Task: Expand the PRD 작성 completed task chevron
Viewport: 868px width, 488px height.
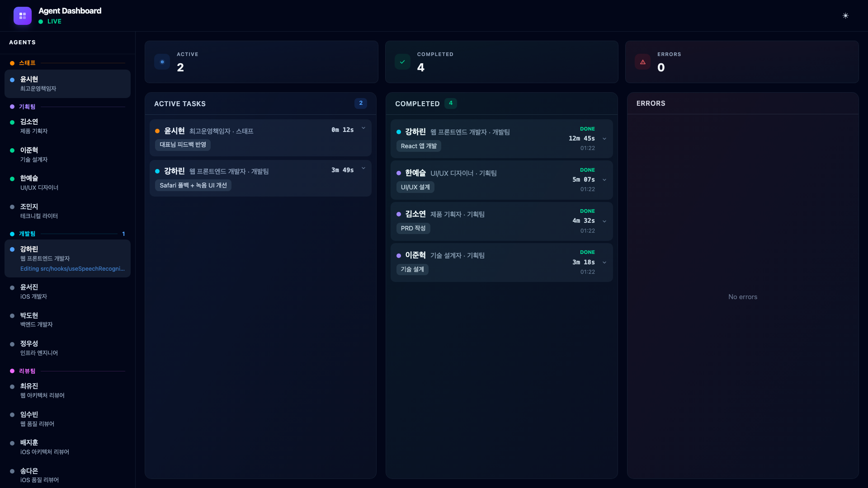Action: pos(604,221)
